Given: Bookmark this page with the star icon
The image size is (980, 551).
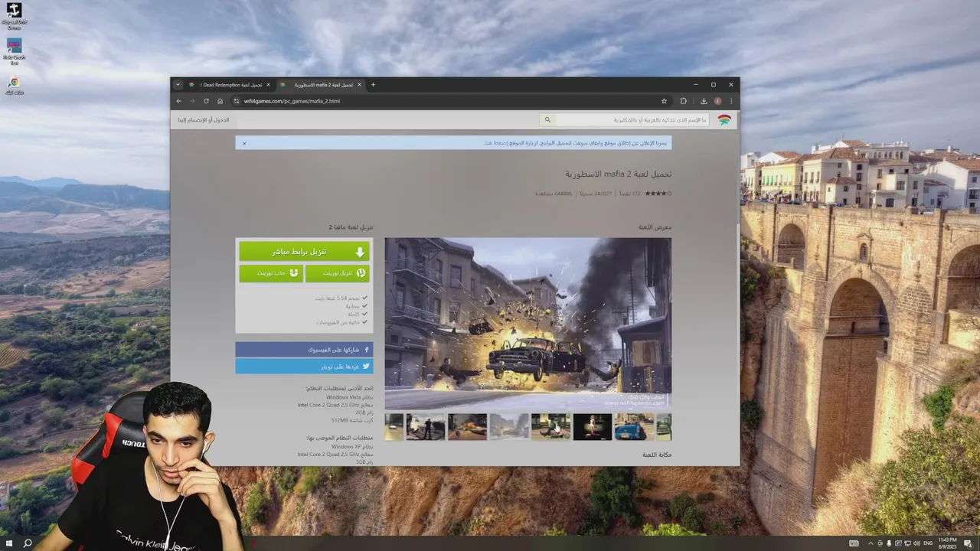Looking at the screenshot, I should (x=664, y=101).
